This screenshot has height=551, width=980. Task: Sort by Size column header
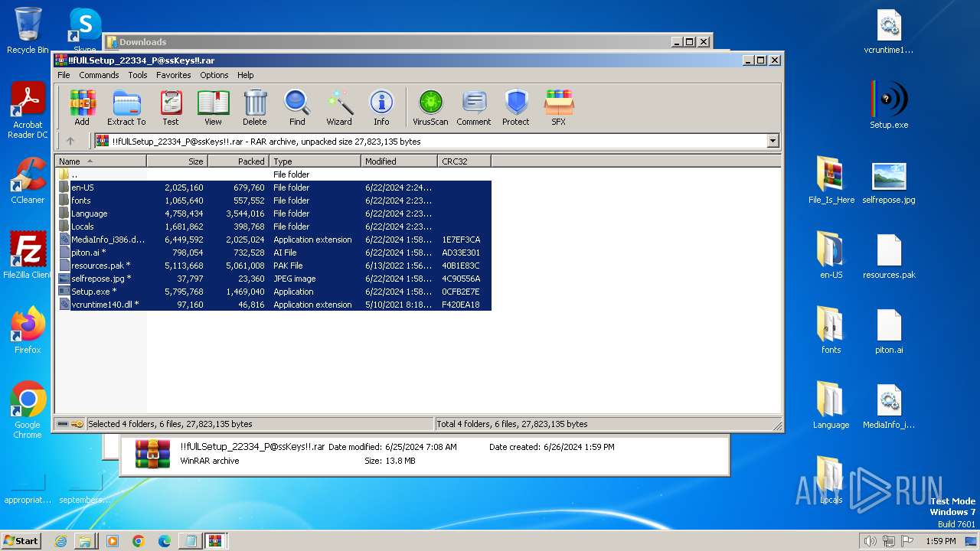178,161
